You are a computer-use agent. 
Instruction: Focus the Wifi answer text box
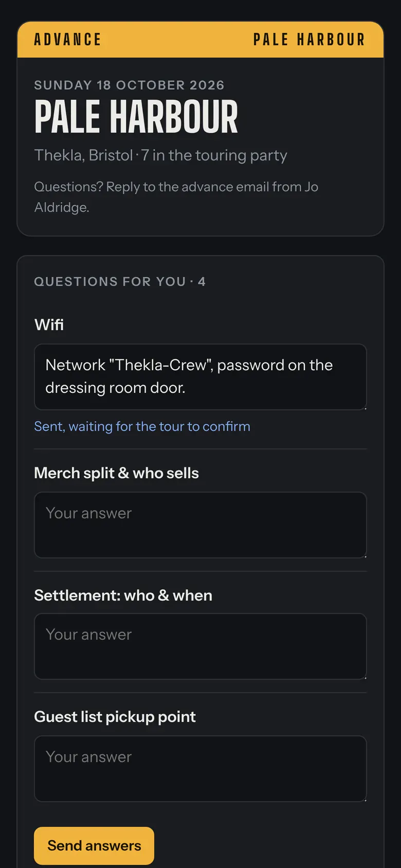tap(200, 377)
